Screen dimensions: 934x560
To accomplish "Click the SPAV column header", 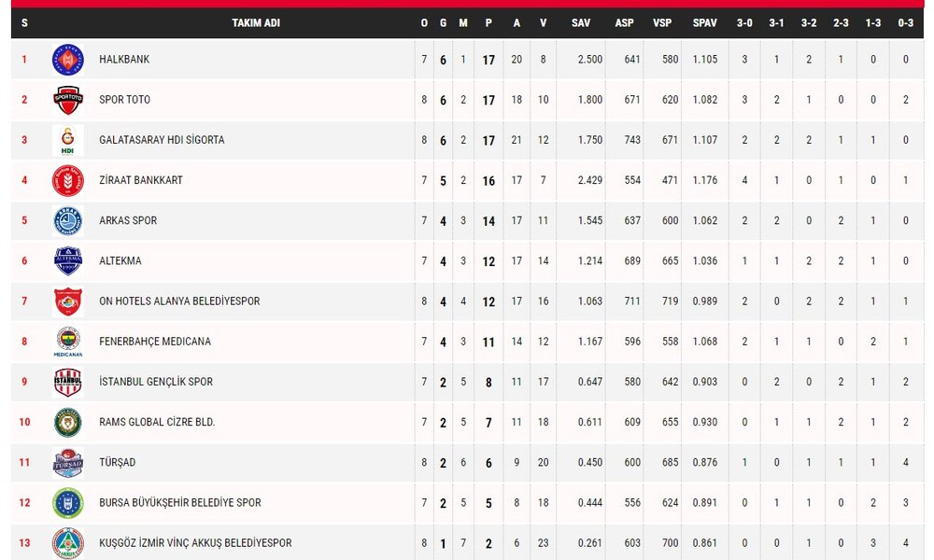I will pos(704,23).
